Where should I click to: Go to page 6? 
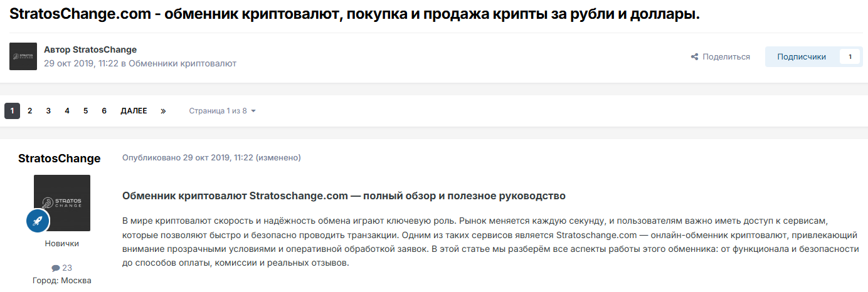(104, 111)
